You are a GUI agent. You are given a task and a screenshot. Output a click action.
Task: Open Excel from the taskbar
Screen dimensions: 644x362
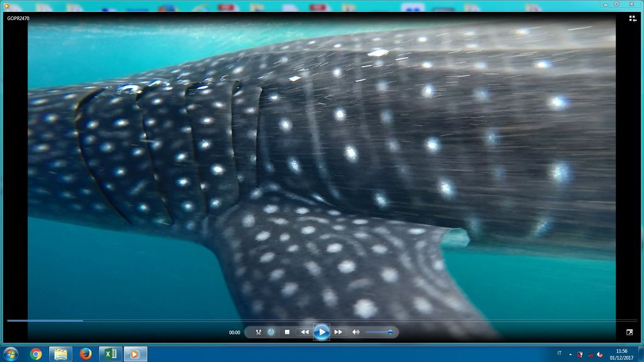coord(110,354)
